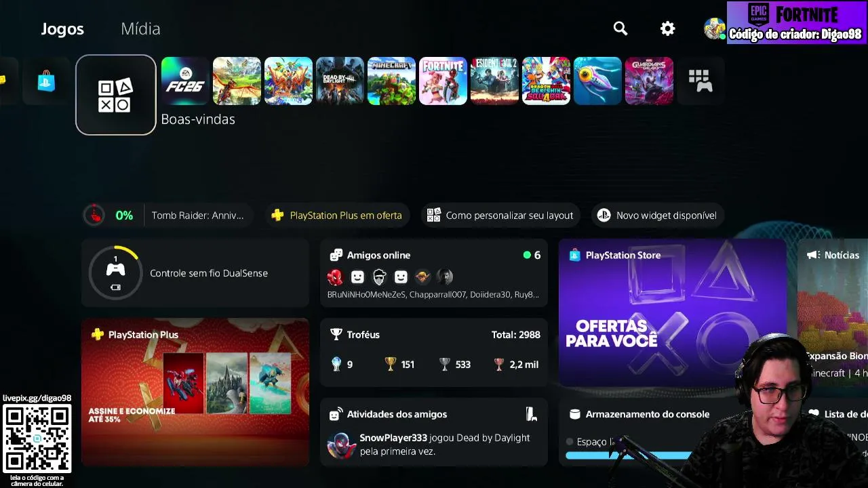868x488 pixels.
Task: Select the Spider-Man friend avatar
Action: pyautogui.click(x=336, y=277)
